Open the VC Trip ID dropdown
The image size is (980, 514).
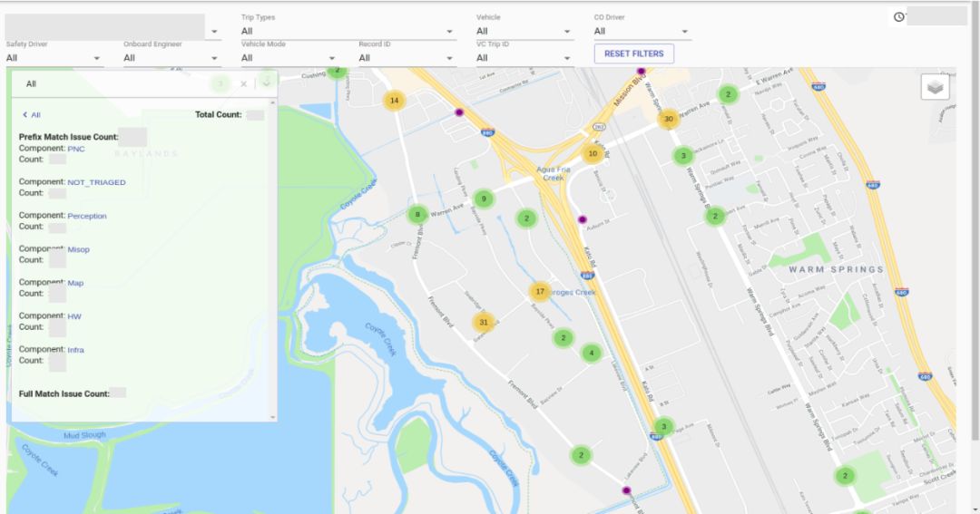pyautogui.click(x=524, y=58)
